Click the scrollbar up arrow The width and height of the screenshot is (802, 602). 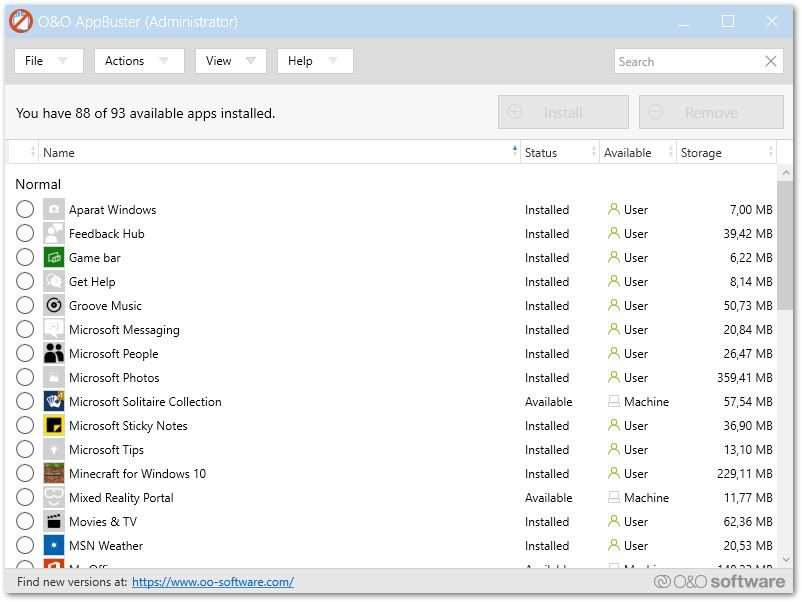tap(786, 173)
